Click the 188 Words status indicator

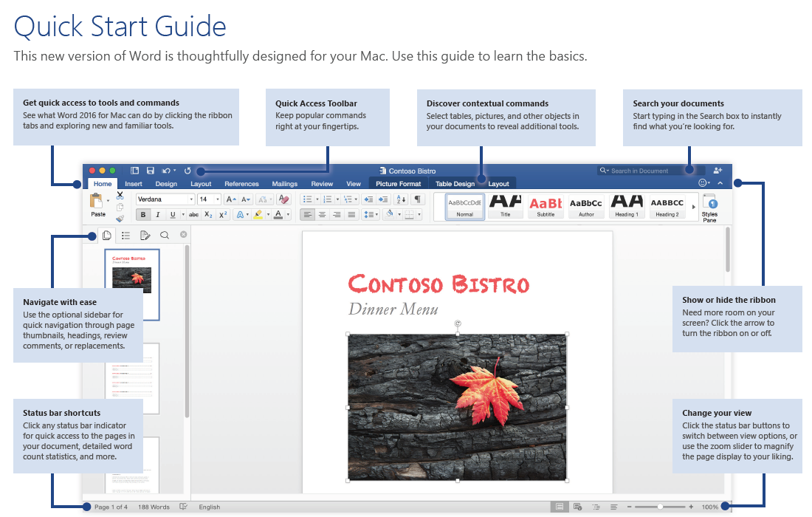[154, 507]
